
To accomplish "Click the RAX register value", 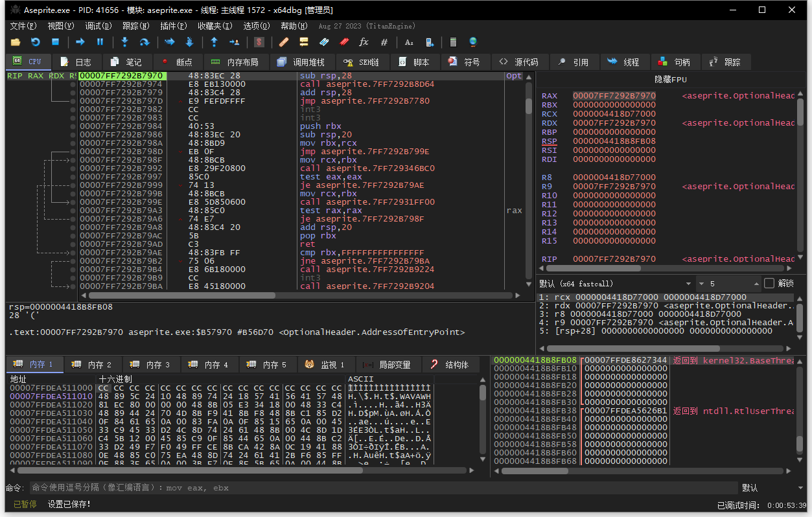I will 614,95.
